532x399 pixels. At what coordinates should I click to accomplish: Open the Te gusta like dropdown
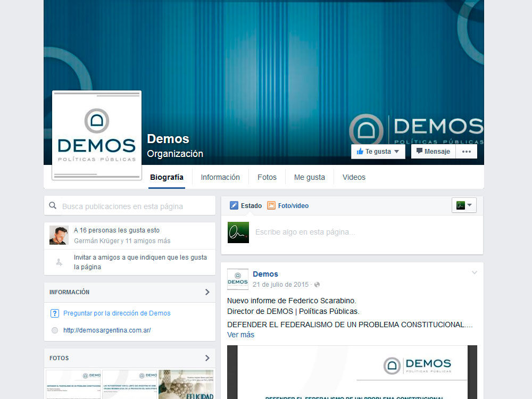(x=378, y=152)
